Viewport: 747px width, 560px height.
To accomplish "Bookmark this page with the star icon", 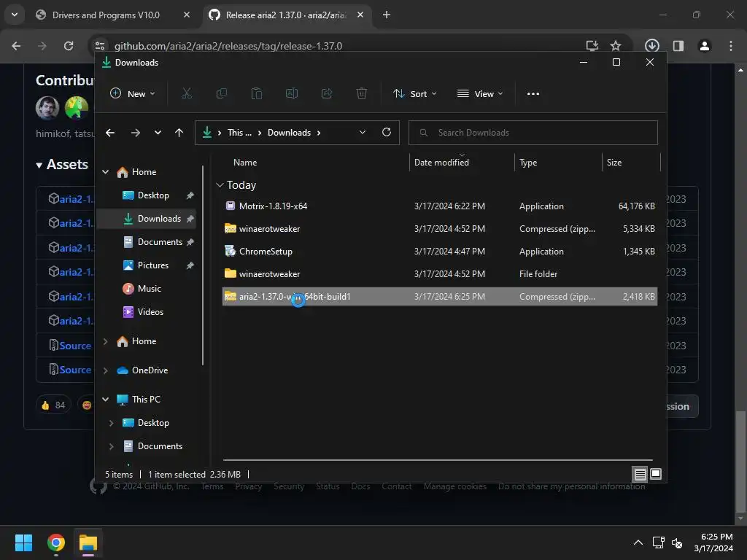I will (x=616, y=46).
